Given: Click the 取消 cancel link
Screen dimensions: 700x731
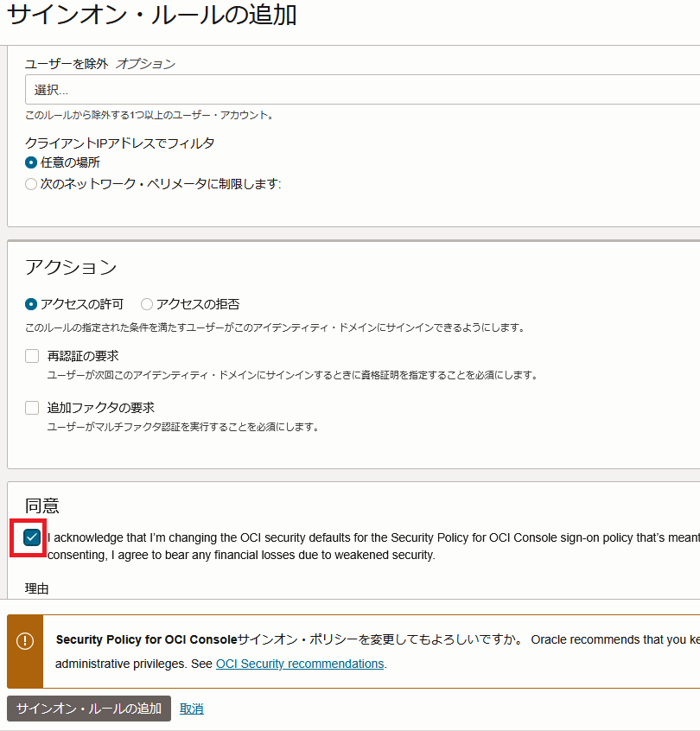Looking at the screenshot, I should [192, 709].
